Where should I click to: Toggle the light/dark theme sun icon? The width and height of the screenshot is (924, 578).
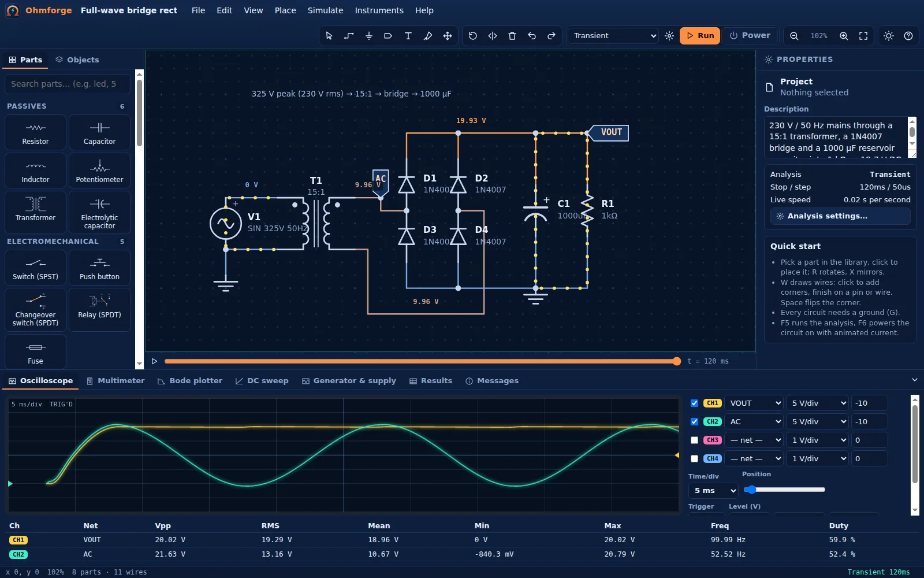pos(889,36)
